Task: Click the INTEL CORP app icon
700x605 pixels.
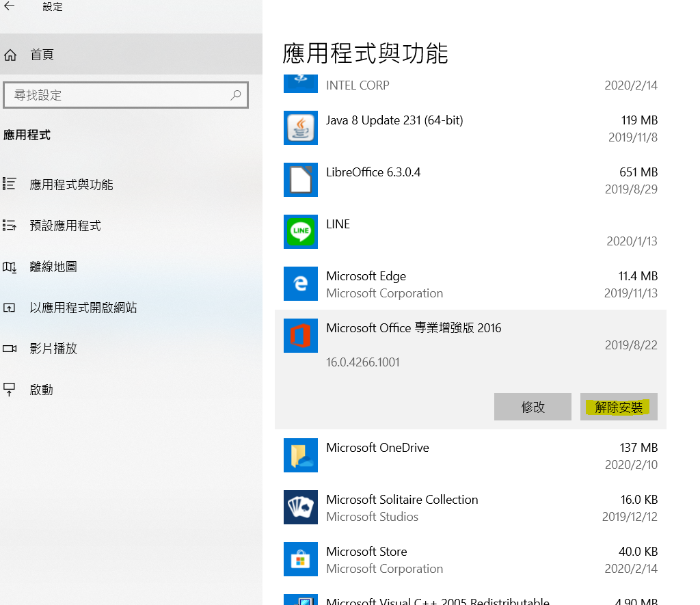Action: 301,83
